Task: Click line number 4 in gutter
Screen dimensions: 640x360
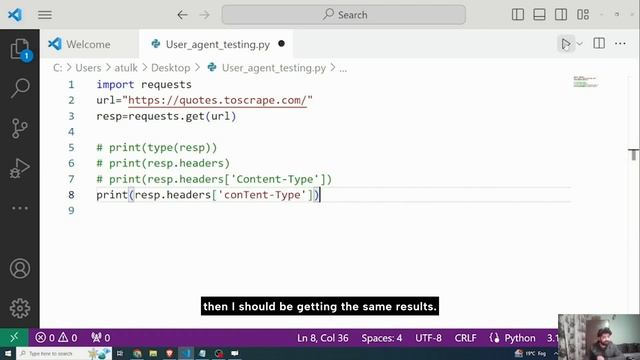Action: pyautogui.click(x=71, y=132)
